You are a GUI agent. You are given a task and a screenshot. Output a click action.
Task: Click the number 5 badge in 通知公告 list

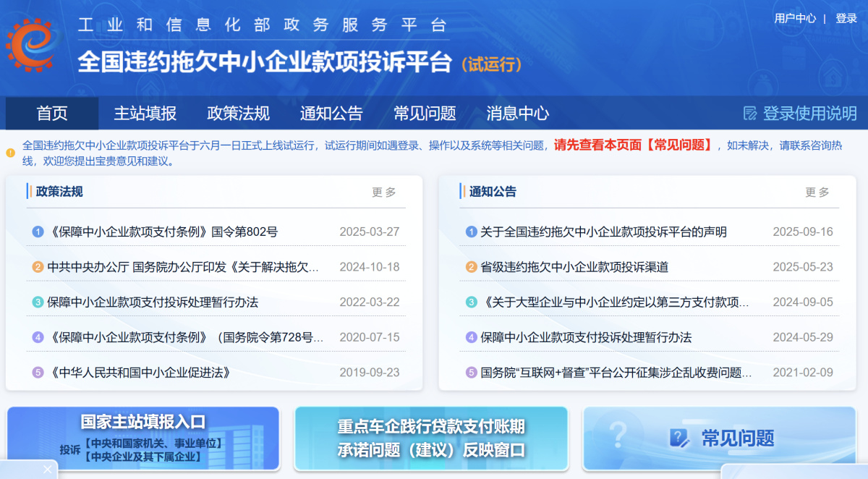tap(472, 373)
